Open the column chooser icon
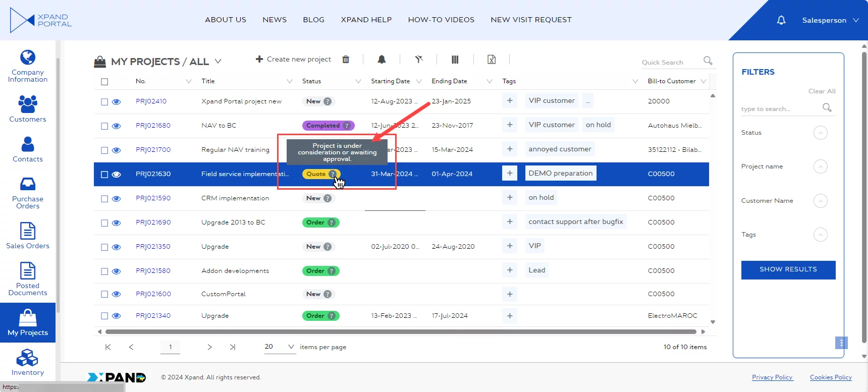This screenshot has width=868, height=392. 455,60
